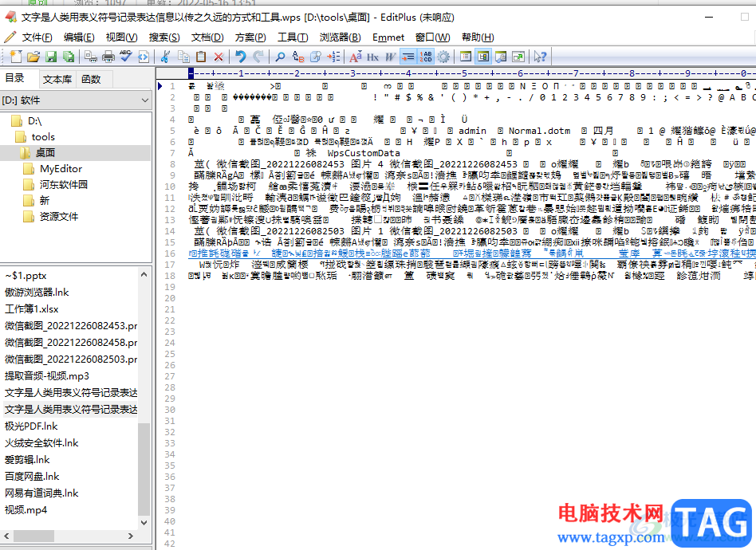Open the 视图(V) menu
The image size is (756, 550).
121,37
